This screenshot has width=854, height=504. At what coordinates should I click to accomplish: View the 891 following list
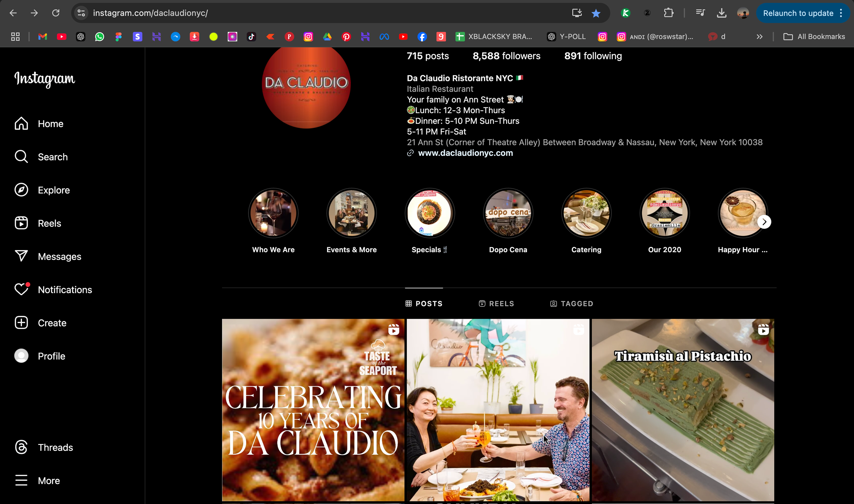[x=593, y=56]
